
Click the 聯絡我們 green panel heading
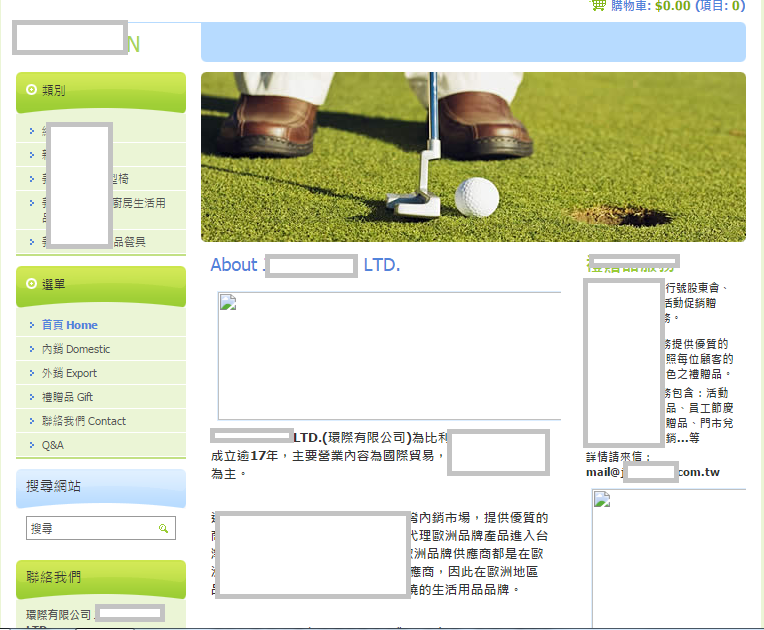tap(53, 577)
